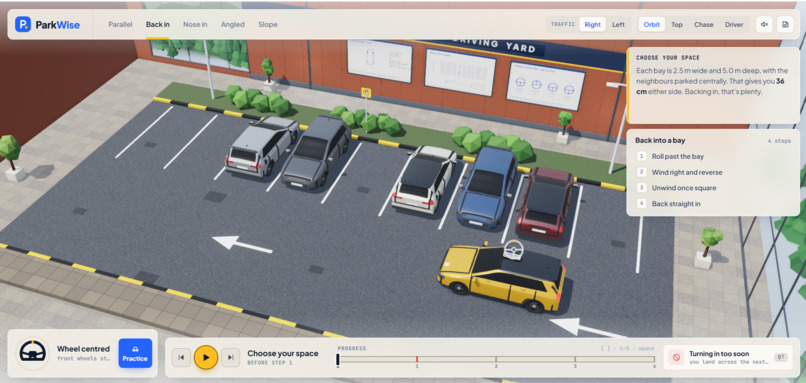Viewport: 806px width, 383px height.
Task: Click the steering wheel indicator icon
Action: click(32, 353)
